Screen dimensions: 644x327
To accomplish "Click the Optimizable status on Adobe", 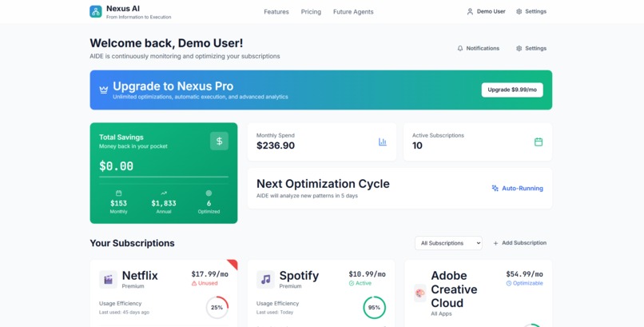I will pyautogui.click(x=524, y=283).
